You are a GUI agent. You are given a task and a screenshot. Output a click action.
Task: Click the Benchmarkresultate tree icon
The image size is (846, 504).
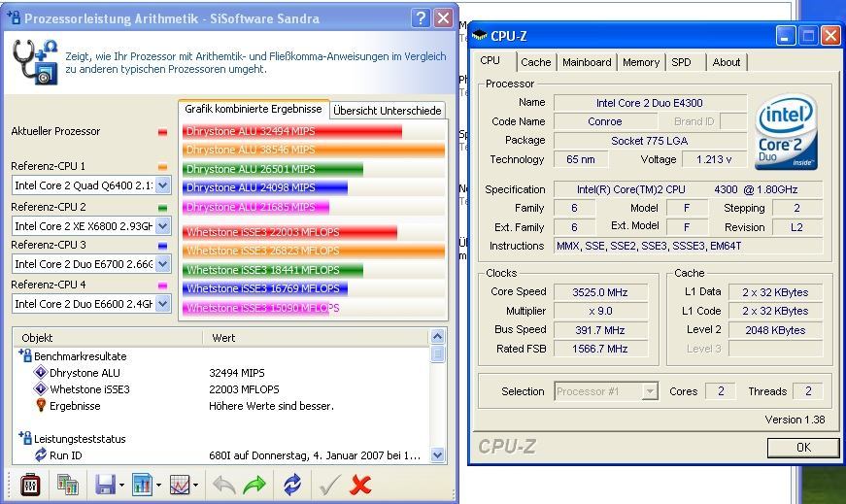pos(25,355)
